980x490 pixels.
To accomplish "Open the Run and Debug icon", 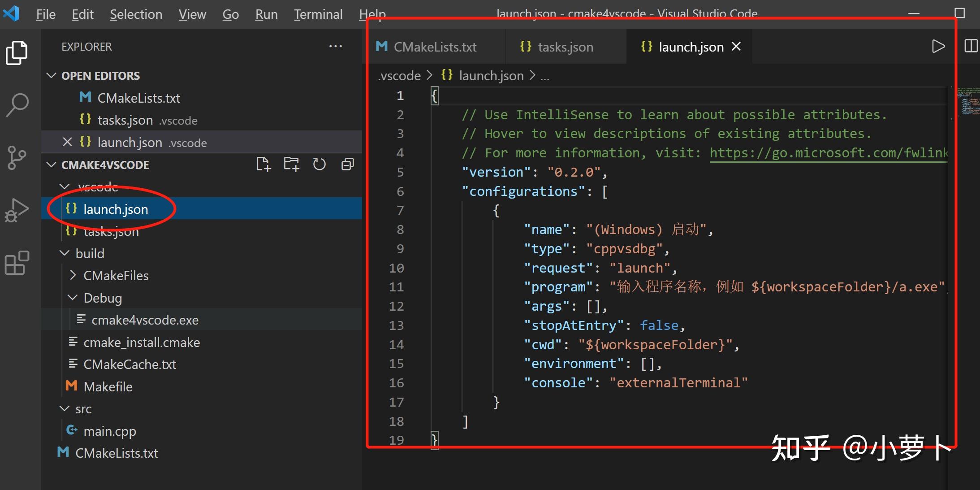I will [17, 209].
